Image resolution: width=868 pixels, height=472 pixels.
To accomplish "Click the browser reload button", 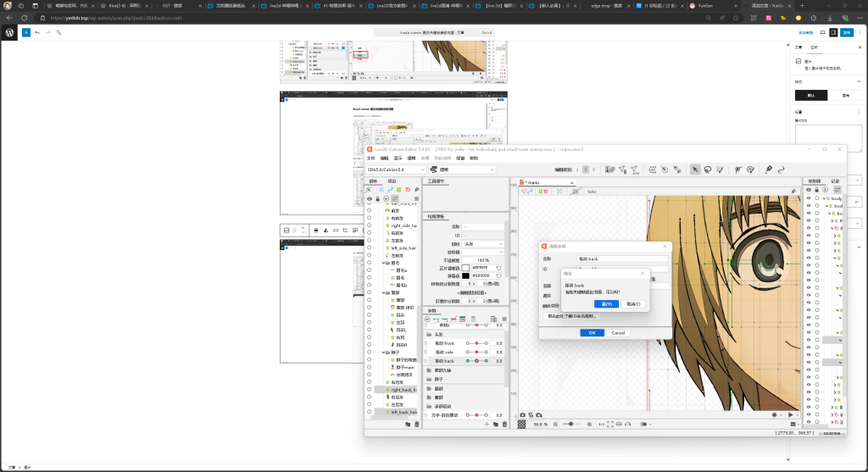I will tap(25, 18).
